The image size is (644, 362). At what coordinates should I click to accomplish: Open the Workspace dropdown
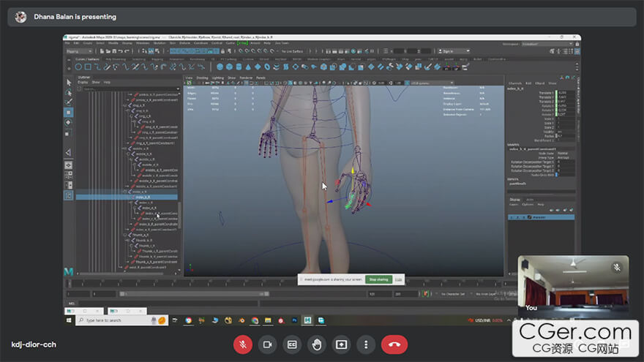tap(547, 44)
